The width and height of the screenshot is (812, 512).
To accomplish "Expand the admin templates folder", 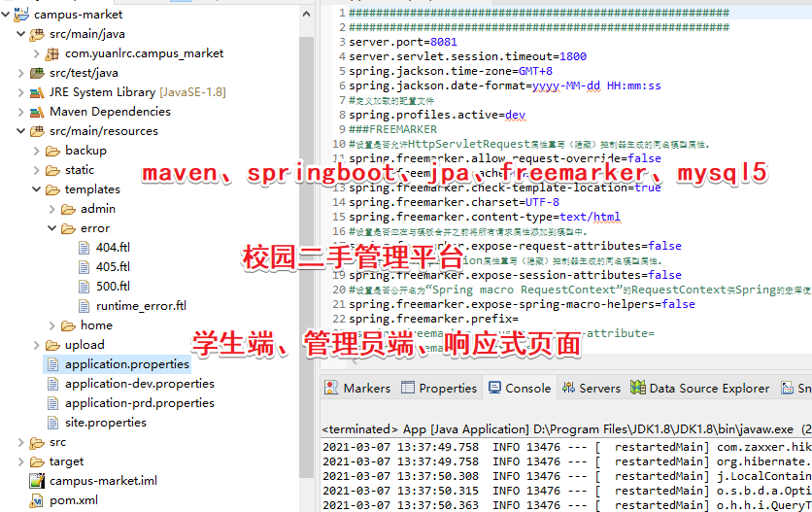I will point(51,209).
